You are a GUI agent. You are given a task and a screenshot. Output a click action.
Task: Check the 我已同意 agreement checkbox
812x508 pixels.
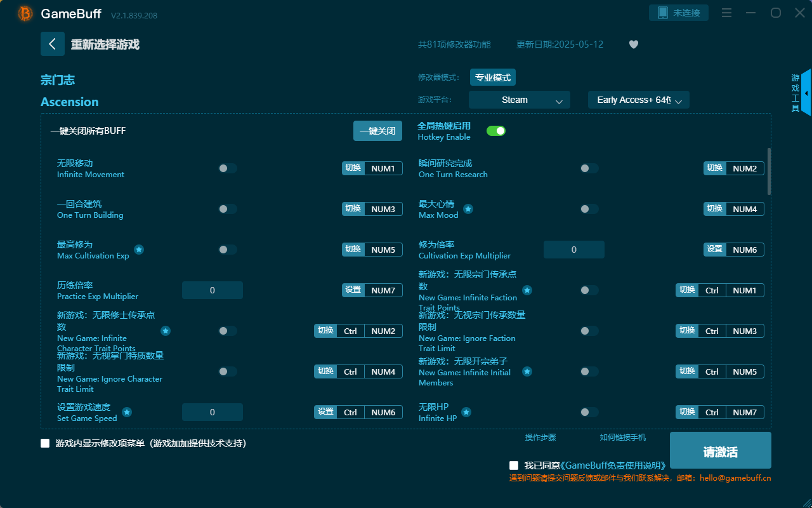click(514, 465)
